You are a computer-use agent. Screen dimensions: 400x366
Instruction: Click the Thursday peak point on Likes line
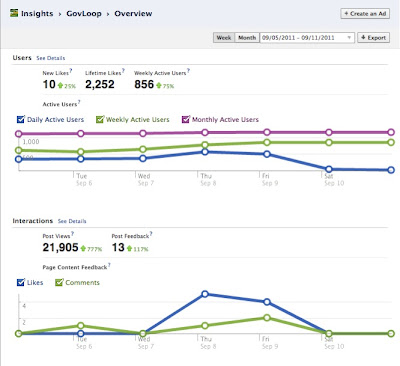click(x=205, y=294)
